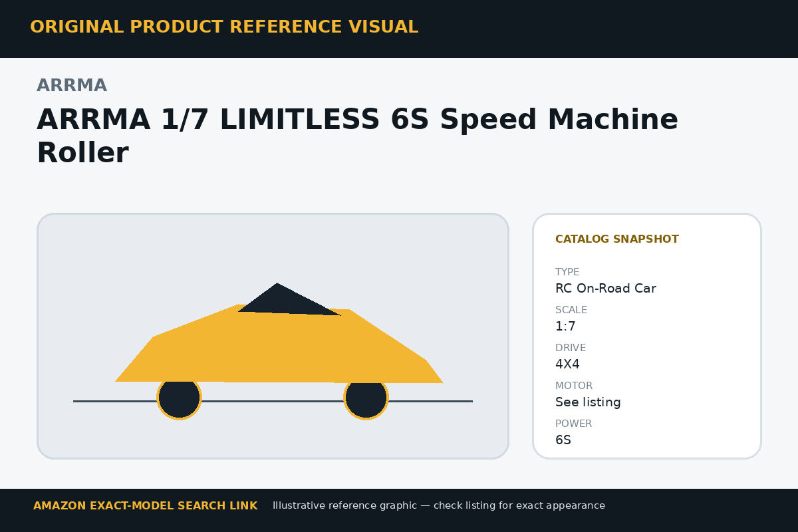Click the POWER label
This screenshot has height=532, width=798.
[x=573, y=424]
